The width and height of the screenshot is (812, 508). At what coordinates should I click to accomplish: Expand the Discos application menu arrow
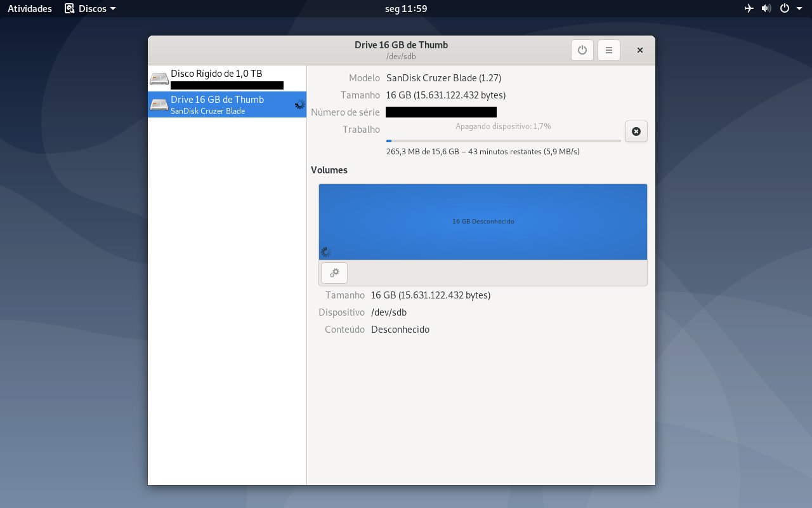click(113, 9)
